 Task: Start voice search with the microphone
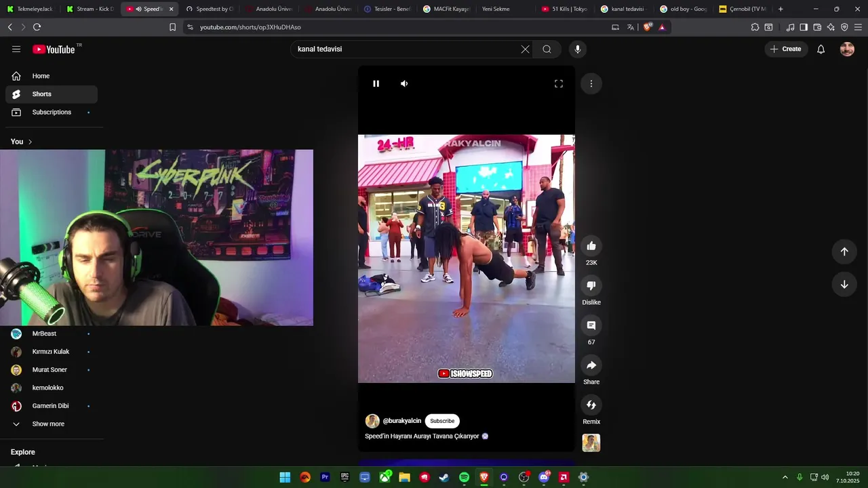[578, 49]
